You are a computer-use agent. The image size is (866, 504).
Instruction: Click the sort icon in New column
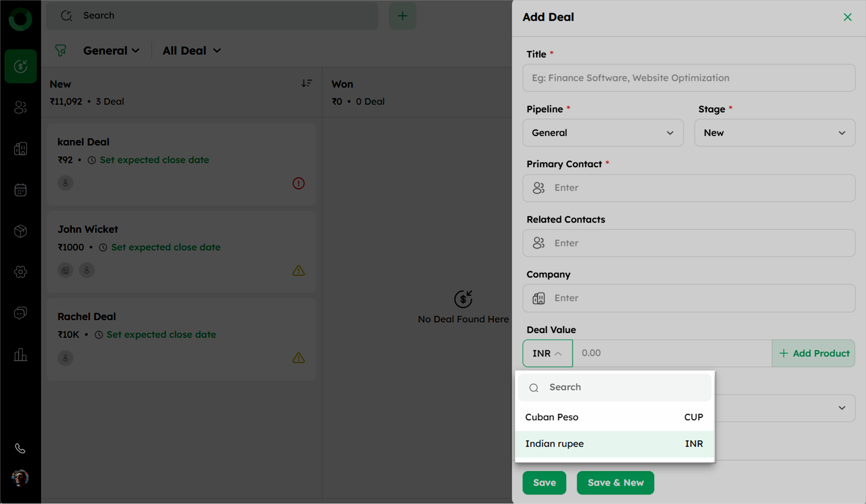click(x=307, y=83)
